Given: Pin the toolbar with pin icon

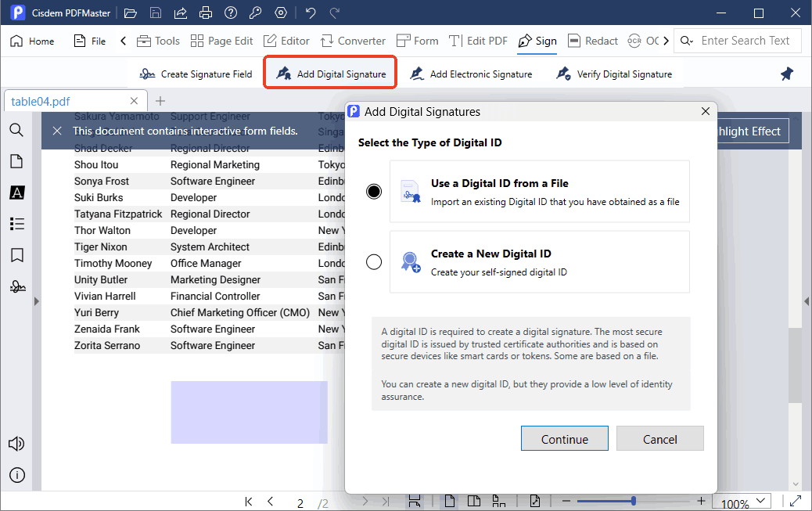Looking at the screenshot, I should click(787, 74).
